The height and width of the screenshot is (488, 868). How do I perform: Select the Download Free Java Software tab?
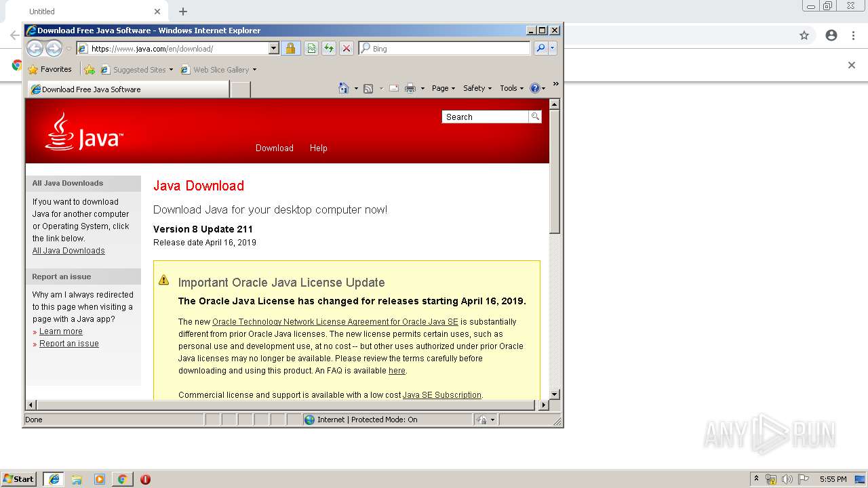coord(128,89)
